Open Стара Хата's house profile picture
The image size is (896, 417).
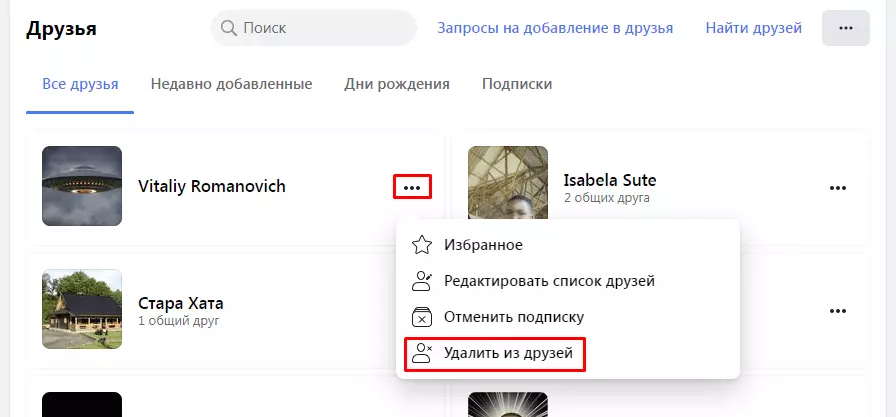pyautogui.click(x=82, y=309)
